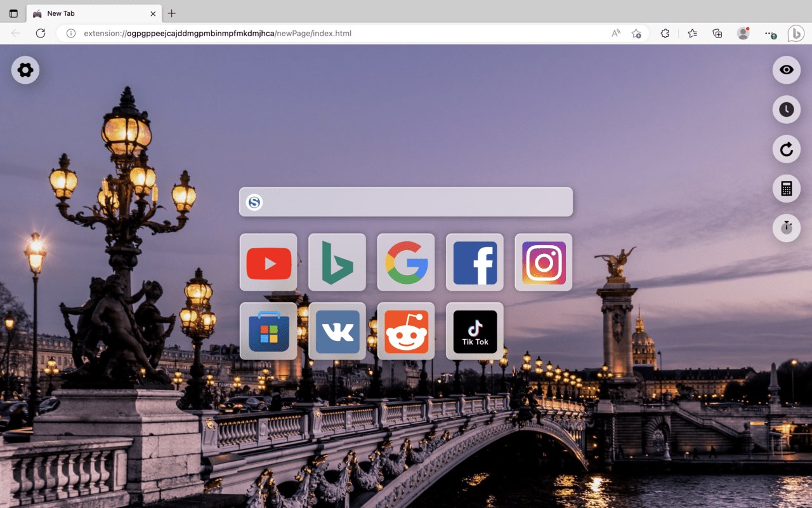Click the search engine logo in the search bar

coord(254,202)
